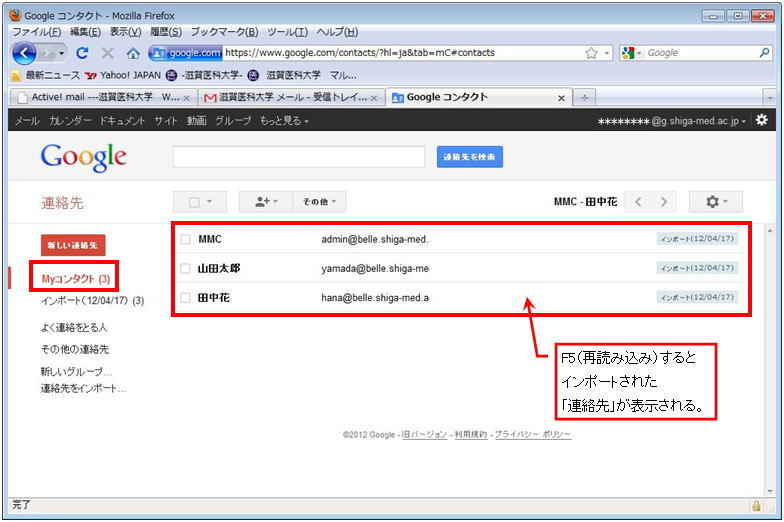Click the contacts search input field

[299, 157]
